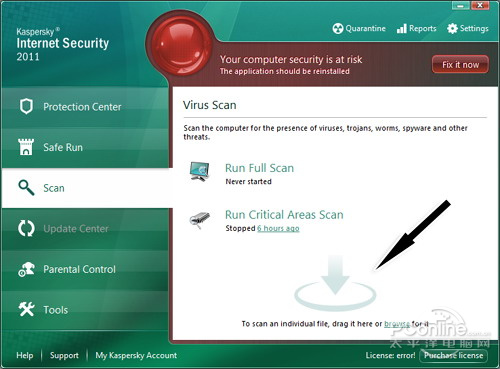The image size is (500, 369).
Task: Click the Purchase license button
Action: (453, 355)
